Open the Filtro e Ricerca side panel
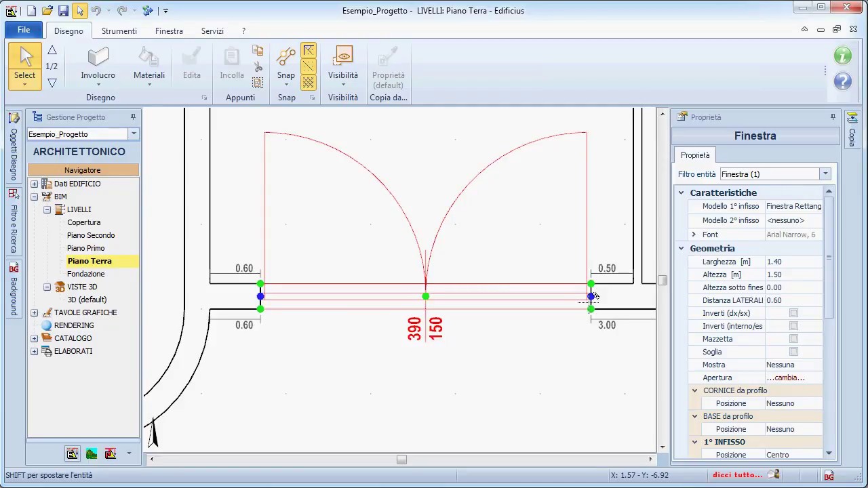 pyautogui.click(x=14, y=222)
